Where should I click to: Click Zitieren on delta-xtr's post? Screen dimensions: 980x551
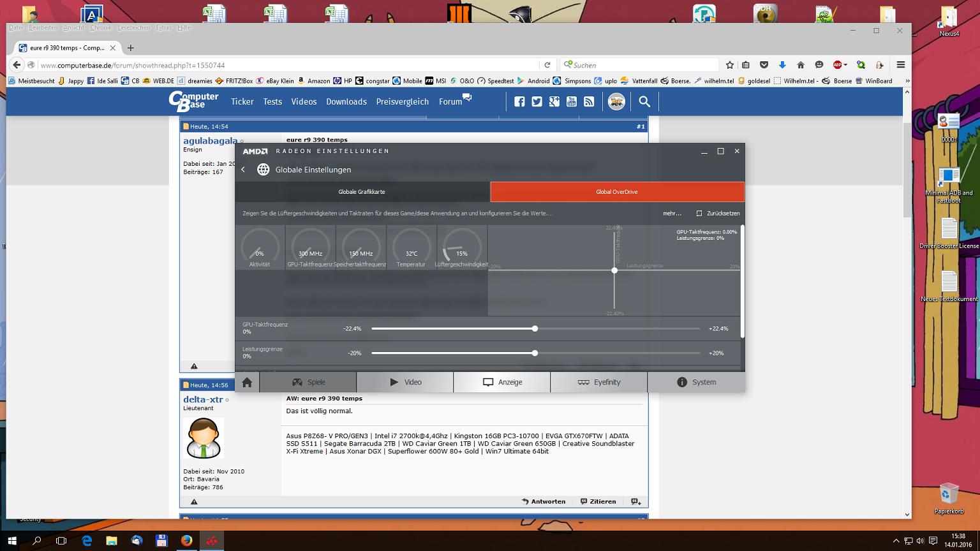point(598,501)
